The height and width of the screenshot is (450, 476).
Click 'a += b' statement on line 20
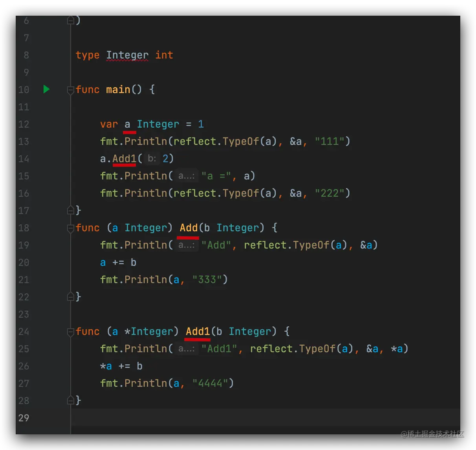click(118, 262)
